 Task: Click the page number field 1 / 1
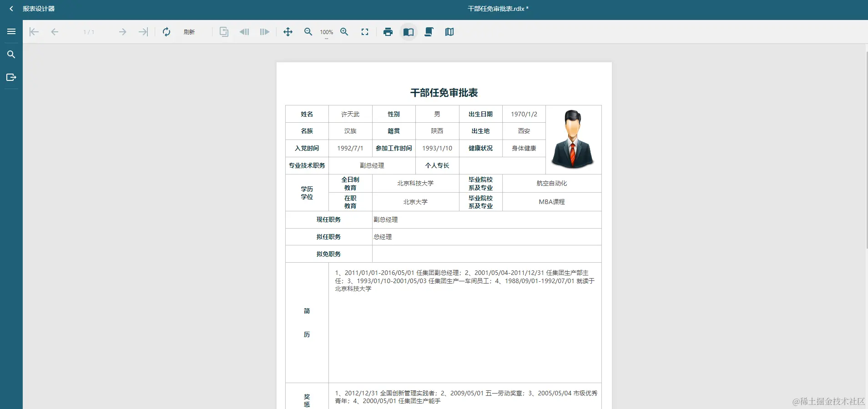pos(89,32)
